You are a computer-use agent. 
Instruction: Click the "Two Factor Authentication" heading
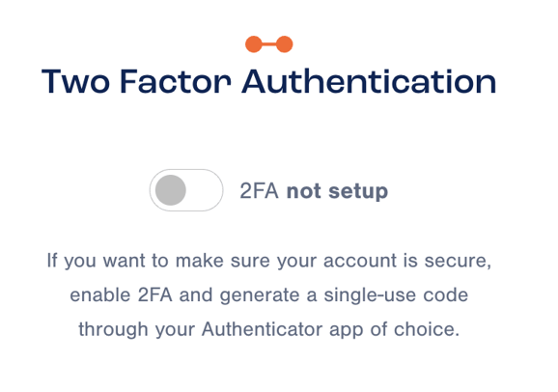pos(269,81)
